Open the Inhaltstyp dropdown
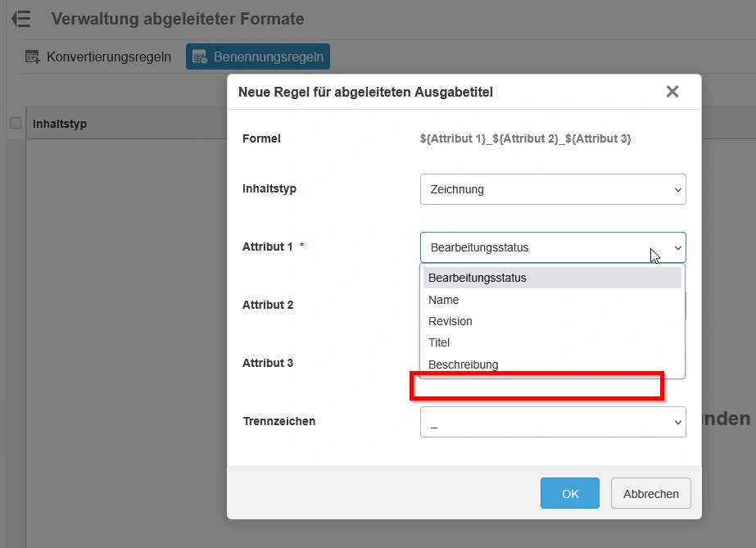Viewport: 756px width, 548px height. 552,189
